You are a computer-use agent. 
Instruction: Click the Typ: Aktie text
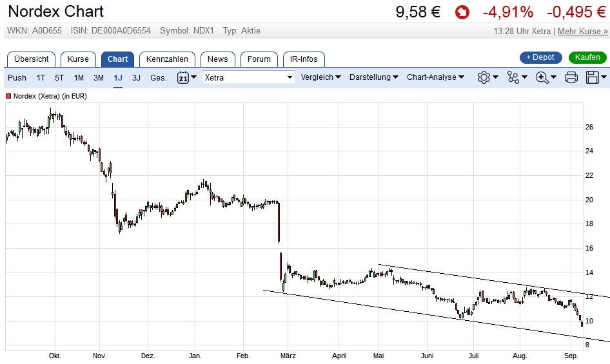[x=242, y=31]
